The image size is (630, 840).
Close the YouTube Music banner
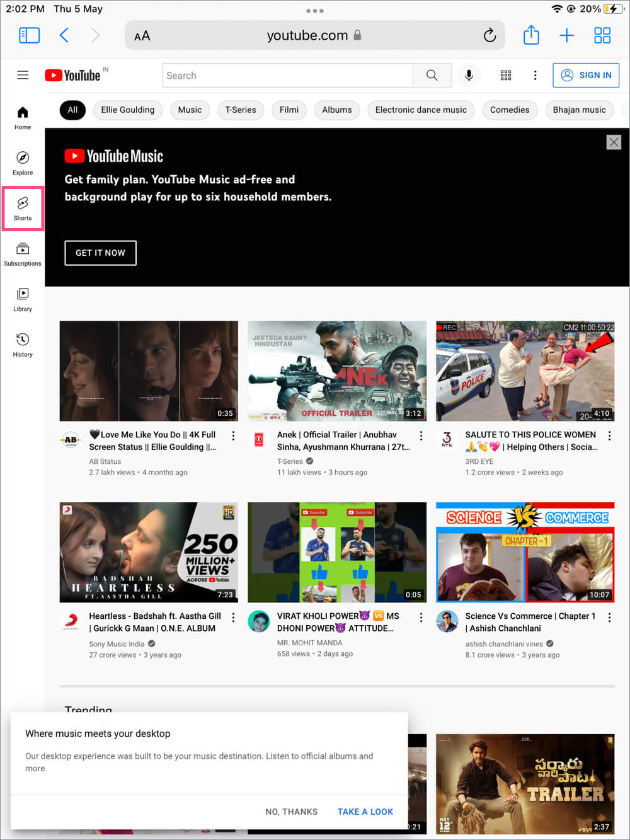pyautogui.click(x=614, y=142)
